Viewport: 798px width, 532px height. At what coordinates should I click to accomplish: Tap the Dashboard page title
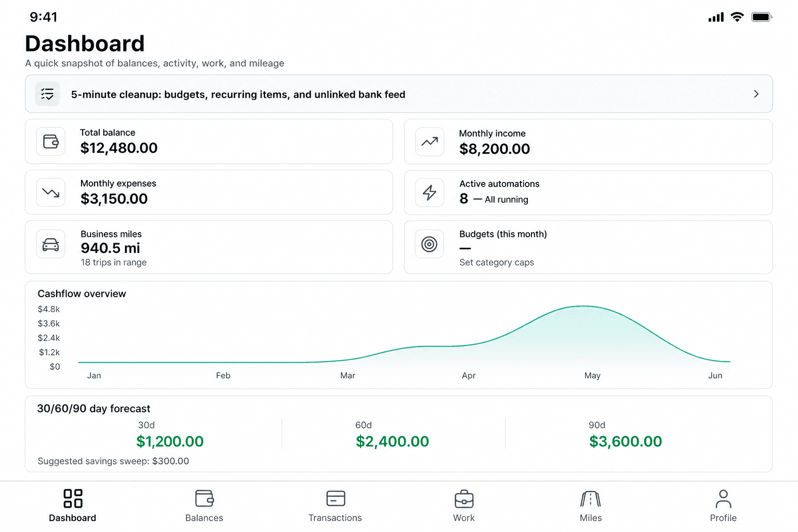85,44
